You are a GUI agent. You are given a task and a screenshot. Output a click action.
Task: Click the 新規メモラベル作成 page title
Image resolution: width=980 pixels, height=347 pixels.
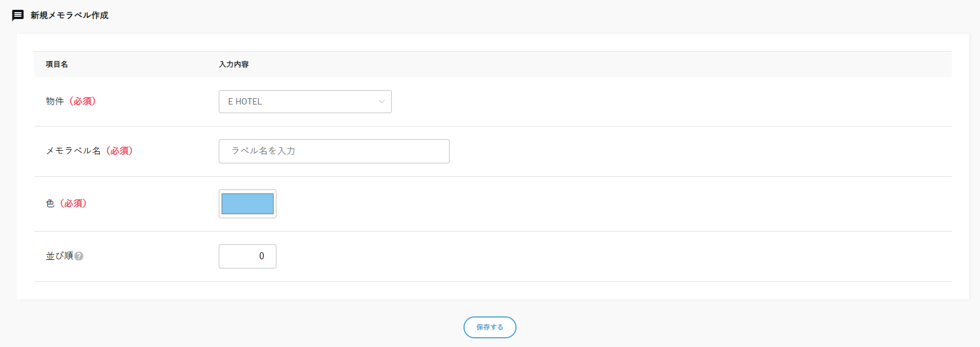tap(69, 15)
